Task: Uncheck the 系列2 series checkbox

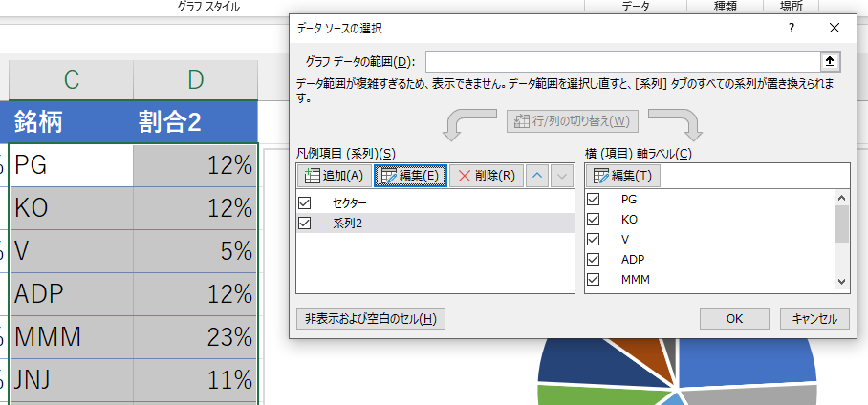Action: (304, 223)
